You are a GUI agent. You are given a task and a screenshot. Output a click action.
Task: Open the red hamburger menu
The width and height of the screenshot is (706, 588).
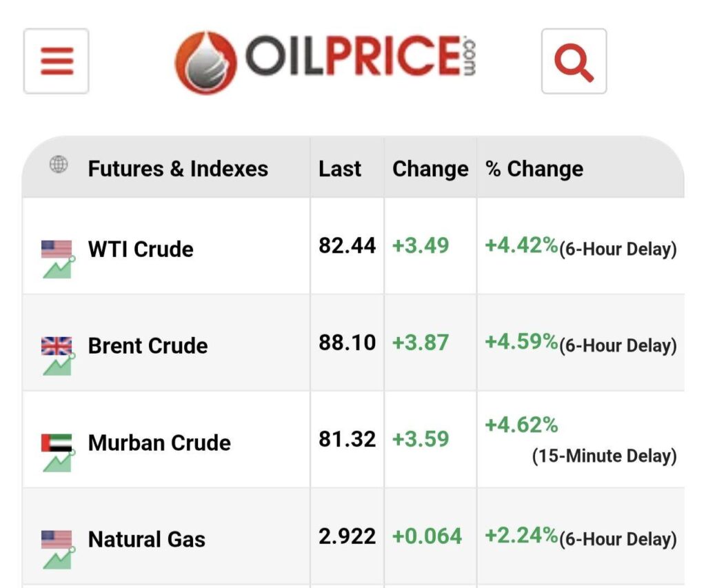tap(57, 61)
